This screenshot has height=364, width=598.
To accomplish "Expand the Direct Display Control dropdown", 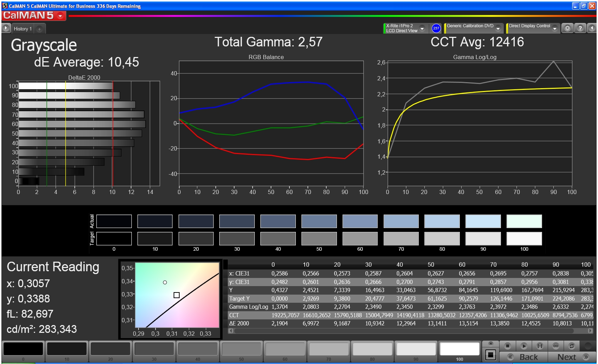I will tap(555, 29).
